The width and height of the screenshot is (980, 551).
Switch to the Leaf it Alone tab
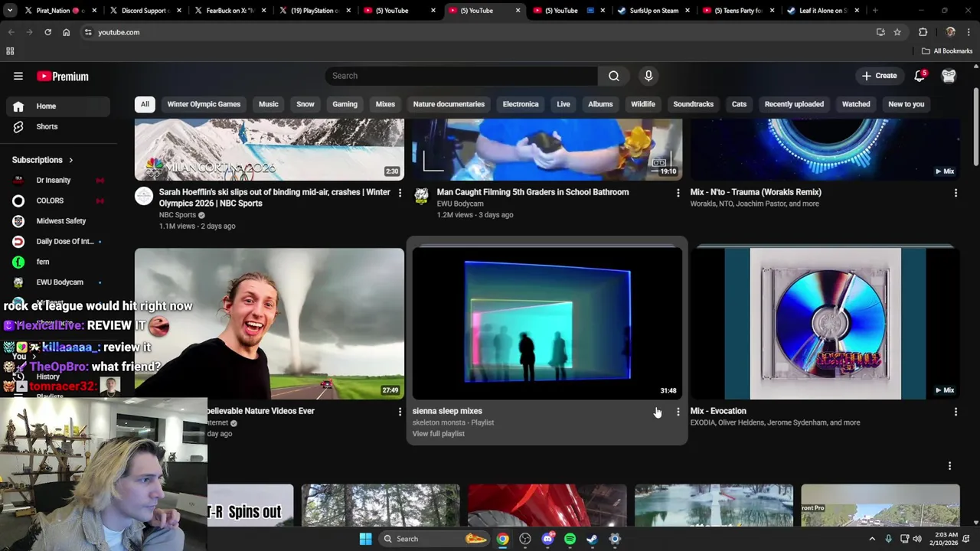click(823, 11)
